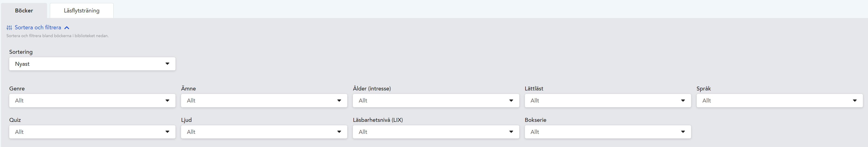Viewport: 868px width, 147px height.
Task: Collapse filters using the chevron up icon
Action: click(x=67, y=28)
